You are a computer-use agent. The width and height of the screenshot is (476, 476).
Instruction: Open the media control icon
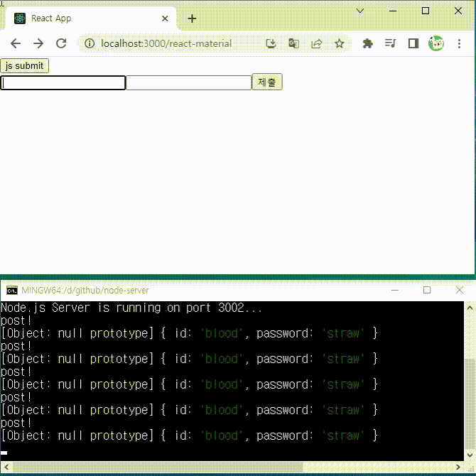[x=391, y=43]
